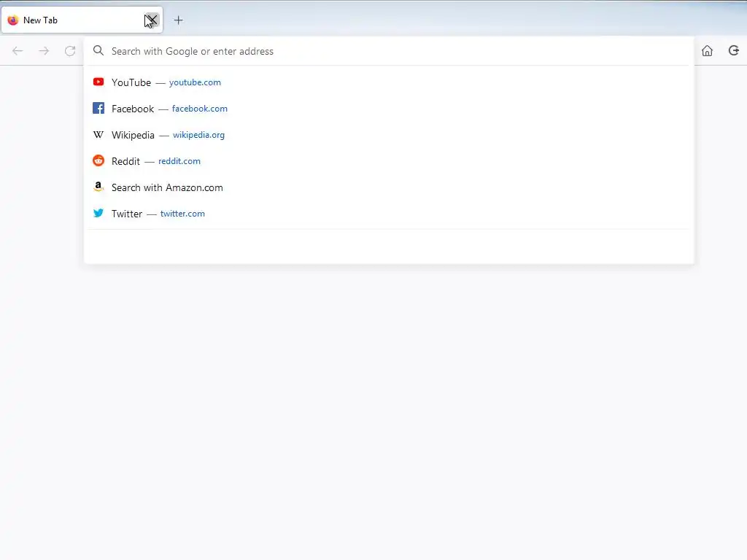Choose the Reddit suggestion title
Image resolution: width=747 pixels, height=560 pixels.
pyautogui.click(x=125, y=161)
